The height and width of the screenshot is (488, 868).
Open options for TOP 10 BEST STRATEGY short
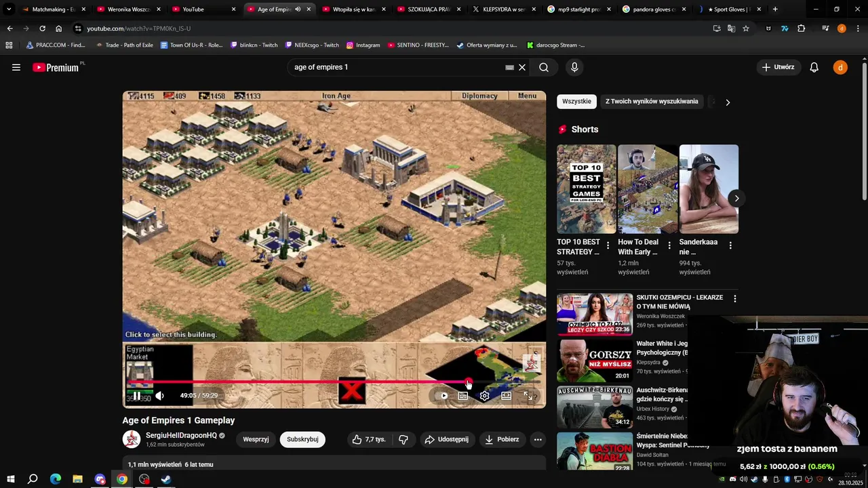tap(608, 245)
